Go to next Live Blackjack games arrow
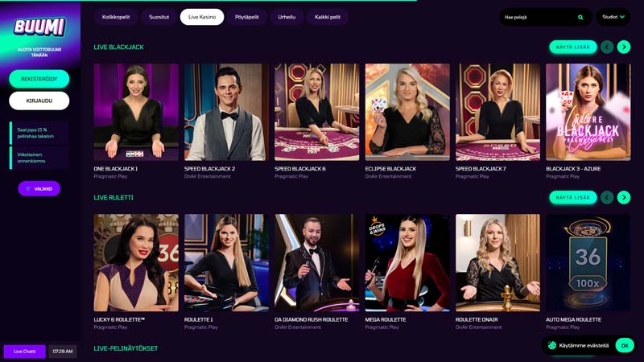 pyautogui.click(x=623, y=47)
